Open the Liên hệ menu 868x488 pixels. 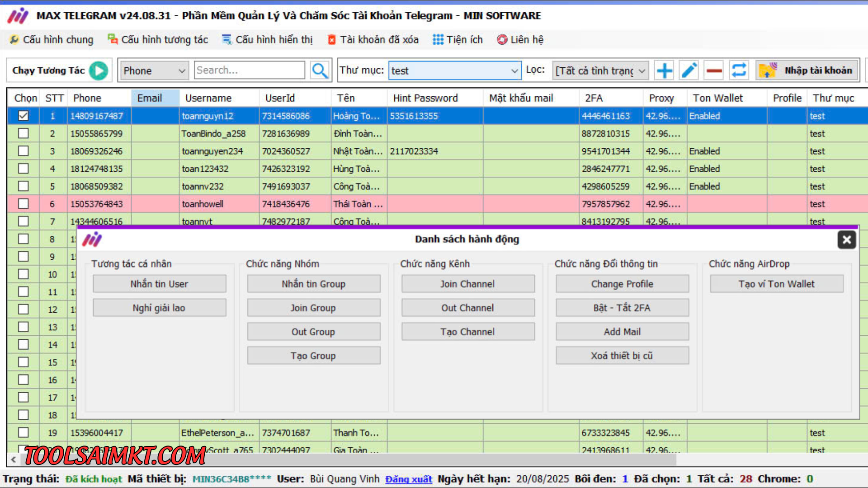pos(520,40)
